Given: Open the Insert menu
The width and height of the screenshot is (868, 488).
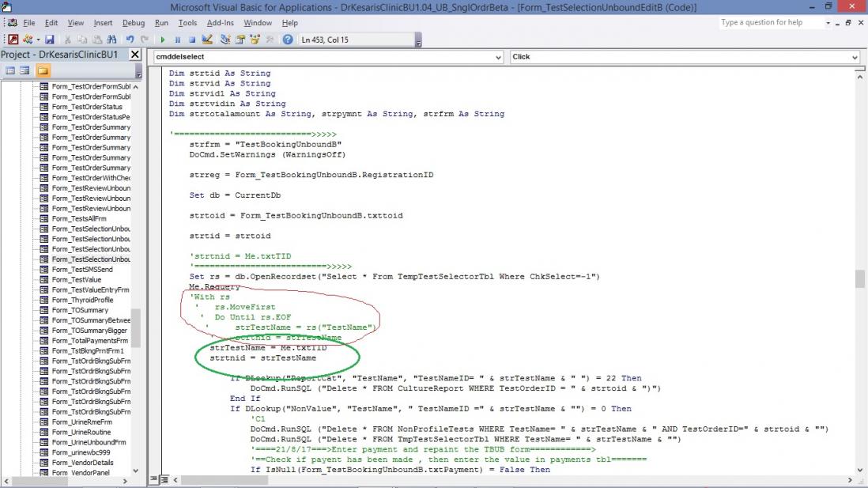Looking at the screenshot, I should 103,23.
